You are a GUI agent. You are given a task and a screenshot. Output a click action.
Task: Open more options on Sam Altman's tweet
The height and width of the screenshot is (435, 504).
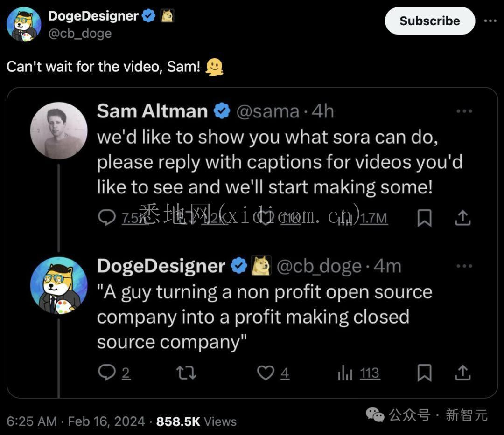pyautogui.click(x=464, y=111)
